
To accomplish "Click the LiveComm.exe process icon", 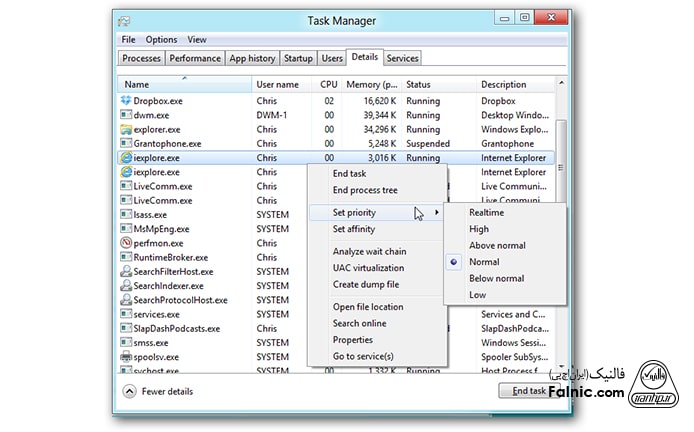I will click(x=126, y=186).
